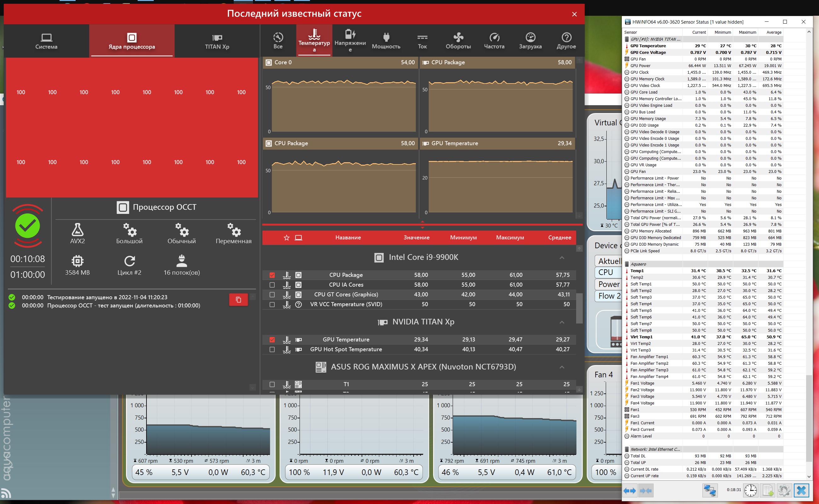819x504 pixels.
Task: Click the Среднее column header
Action: pos(559,238)
